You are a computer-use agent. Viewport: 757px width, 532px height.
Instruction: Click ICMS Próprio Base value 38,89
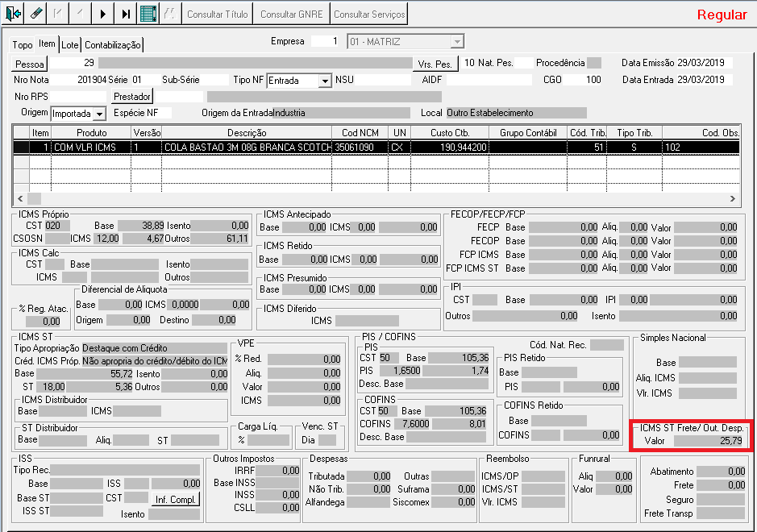click(x=141, y=226)
